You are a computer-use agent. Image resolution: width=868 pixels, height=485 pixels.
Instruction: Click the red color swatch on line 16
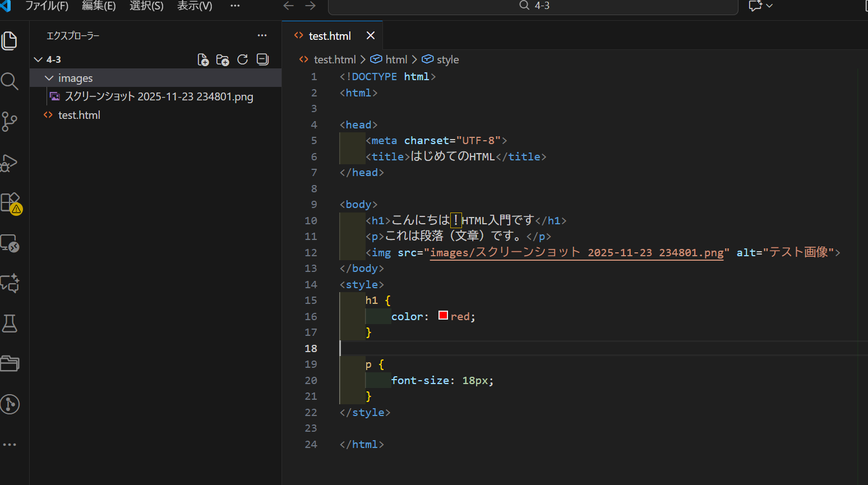443,315
